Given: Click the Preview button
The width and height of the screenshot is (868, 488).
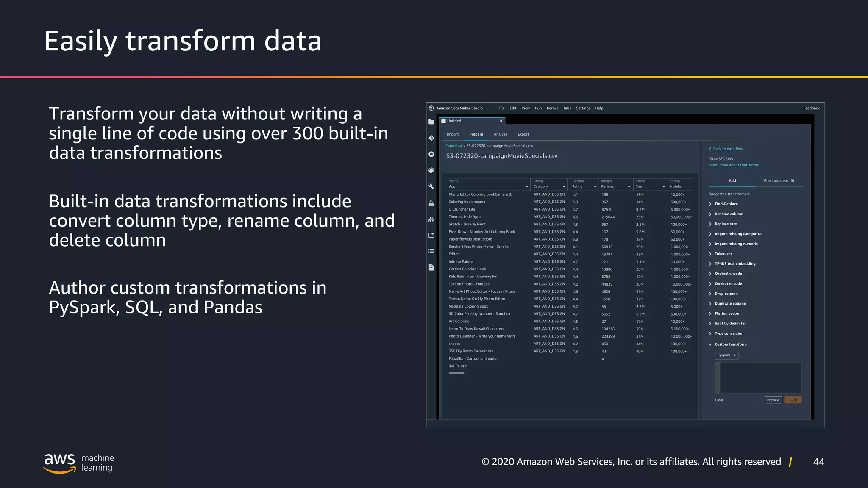Looking at the screenshot, I should (x=773, y=400).
